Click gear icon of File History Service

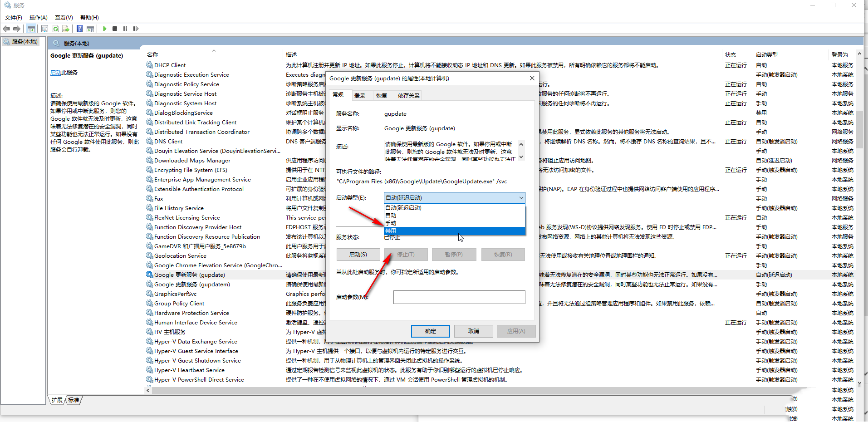(150, 208)
